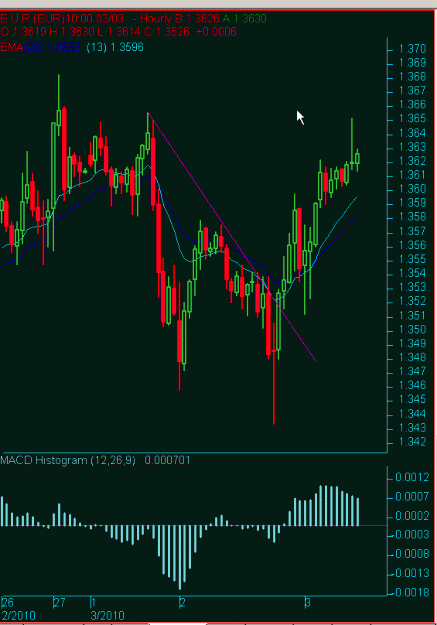
Task: Click the 1.370 price axis label
Action: [x=413, y=49]
